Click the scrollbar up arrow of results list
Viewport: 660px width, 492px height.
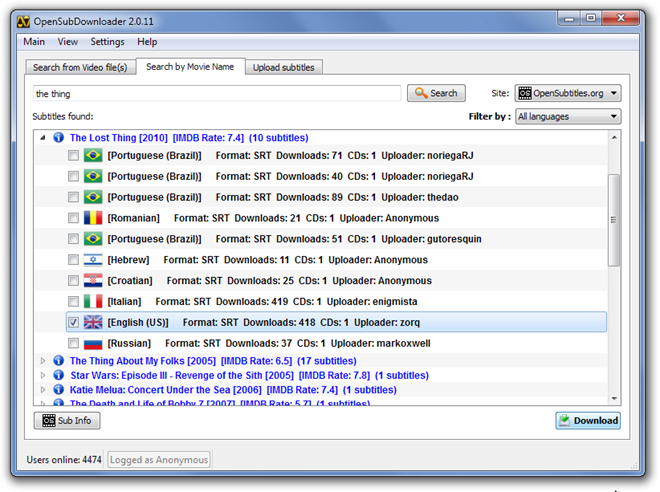tap(614, 137)
